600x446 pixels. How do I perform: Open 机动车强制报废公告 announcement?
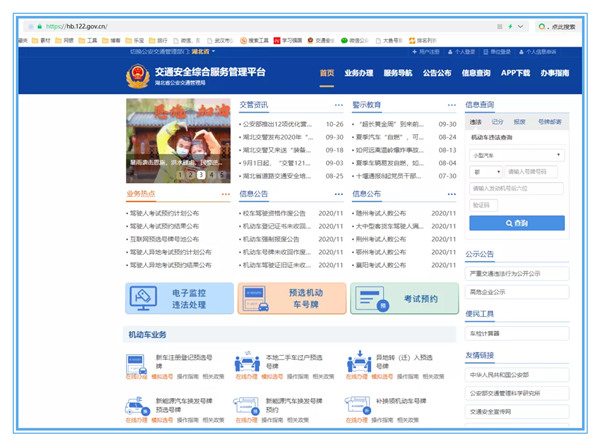271,239
